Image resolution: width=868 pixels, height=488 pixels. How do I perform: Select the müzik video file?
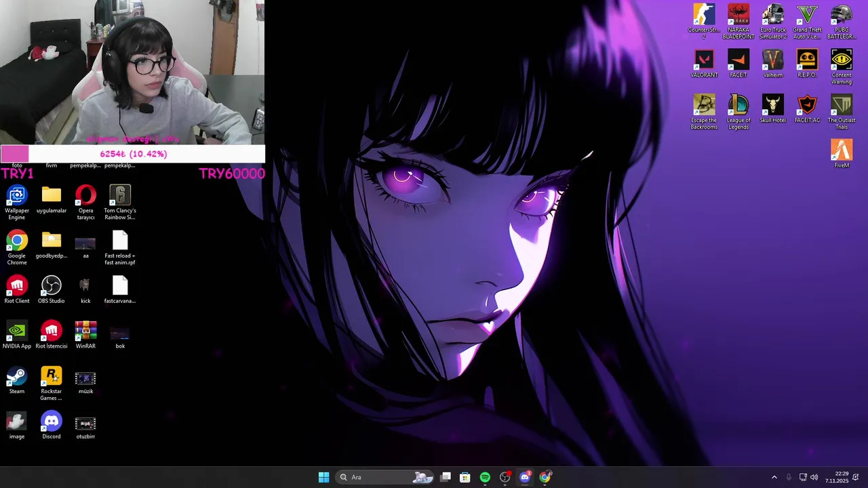[85, 381]
